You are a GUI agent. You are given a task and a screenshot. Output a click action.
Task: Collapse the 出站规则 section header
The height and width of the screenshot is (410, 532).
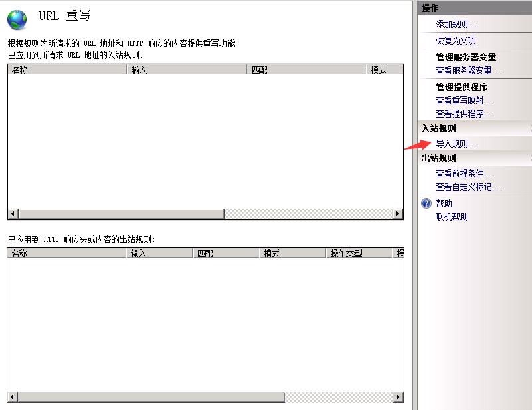pos(529,158)
